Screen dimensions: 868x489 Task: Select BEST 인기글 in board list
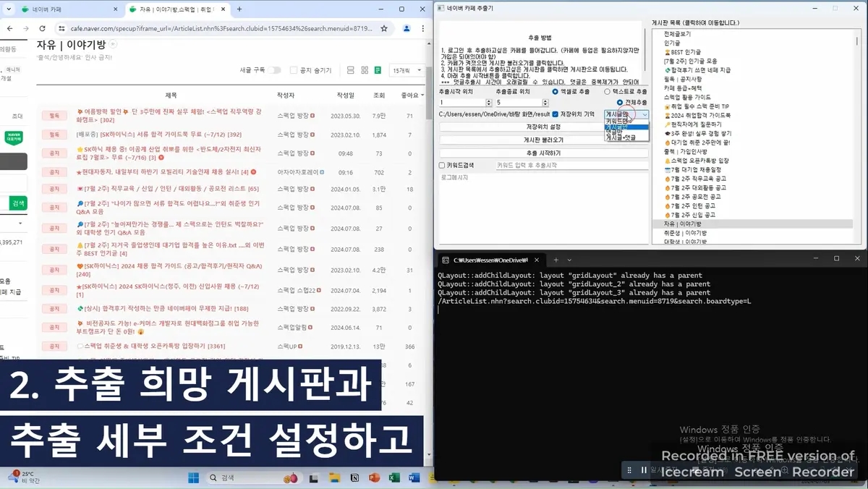(682, 52)
